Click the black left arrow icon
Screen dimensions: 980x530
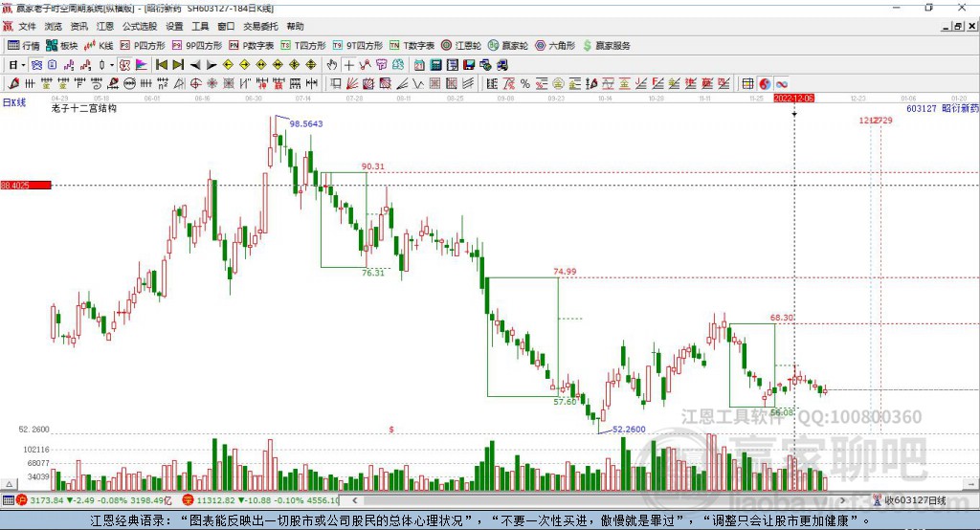click(x=195, y=65)
